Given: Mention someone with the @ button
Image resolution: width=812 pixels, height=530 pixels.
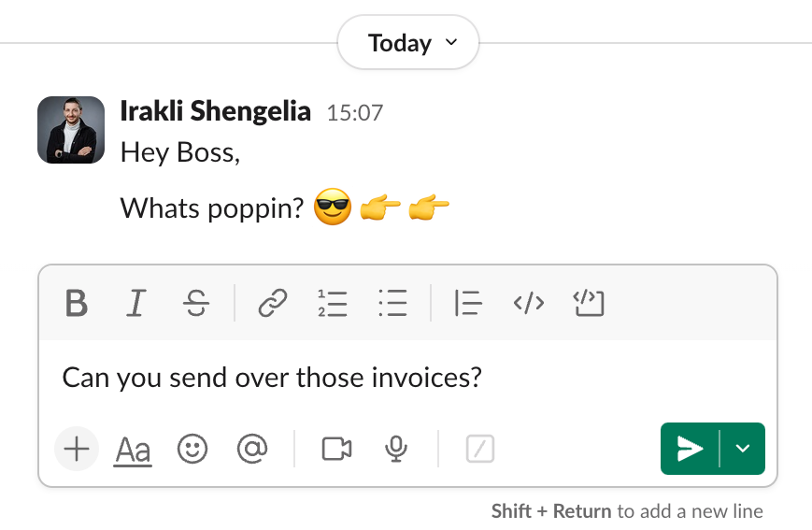Looking at the screenshot, I should (x=250, y=450).
